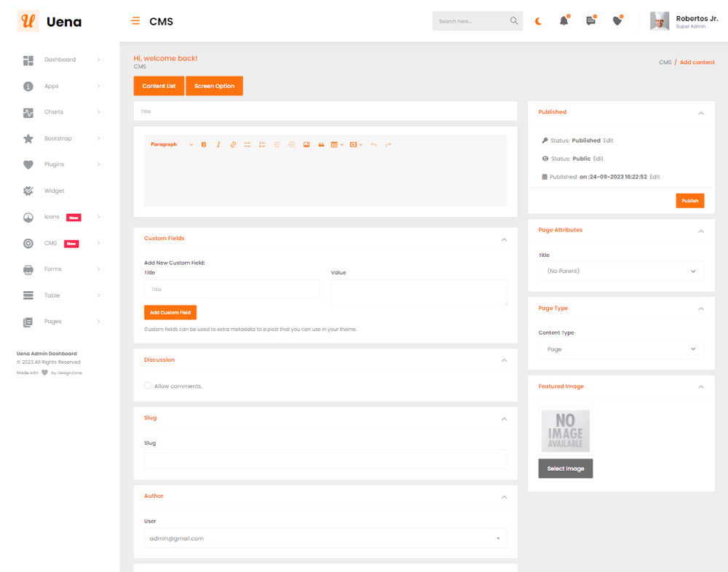Open the Forms sidebar menu item
This screenshot has width=728, height=572.
point(53,269)
